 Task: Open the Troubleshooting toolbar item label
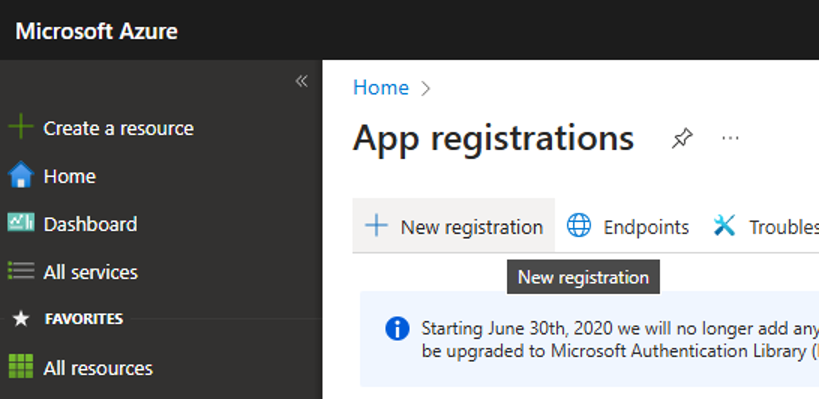pos(784,227)
